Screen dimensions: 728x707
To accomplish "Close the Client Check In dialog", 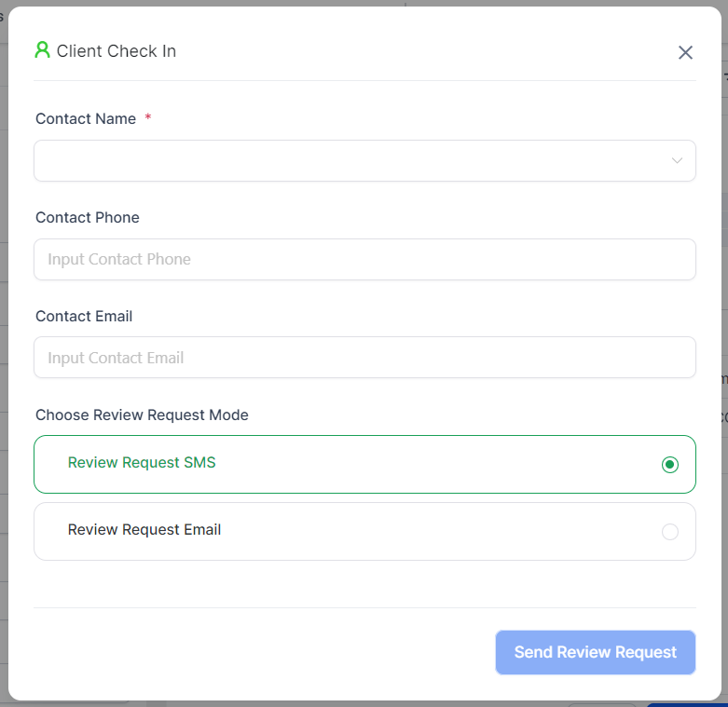I will [685, 52].
